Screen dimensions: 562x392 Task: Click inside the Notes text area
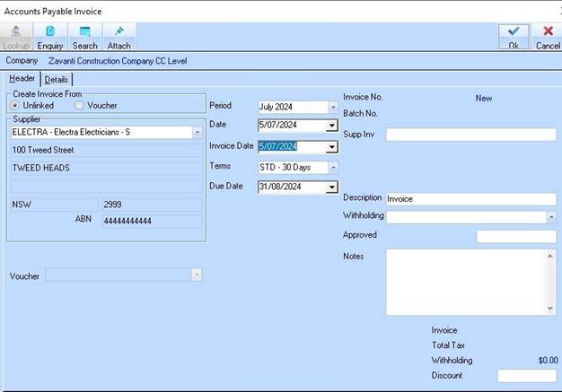tap(465, 282)
